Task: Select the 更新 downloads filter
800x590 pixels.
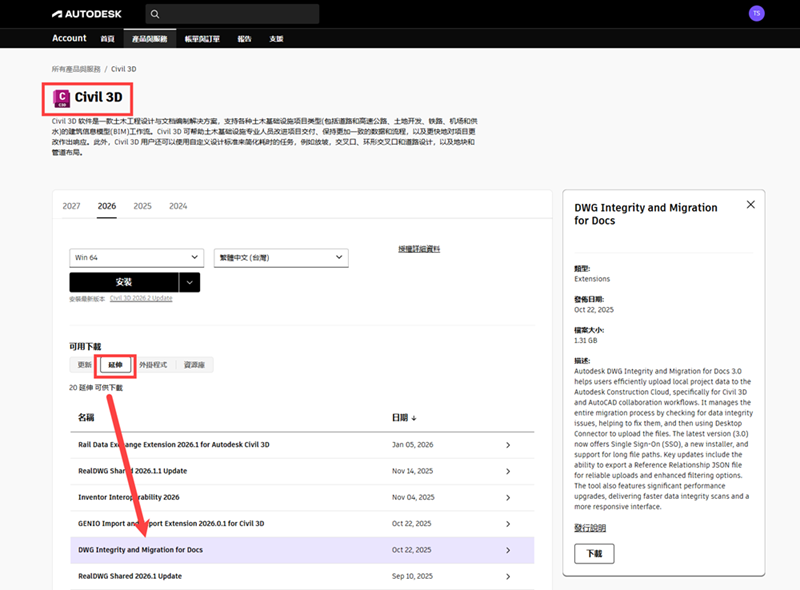Action: click(84, 365)
